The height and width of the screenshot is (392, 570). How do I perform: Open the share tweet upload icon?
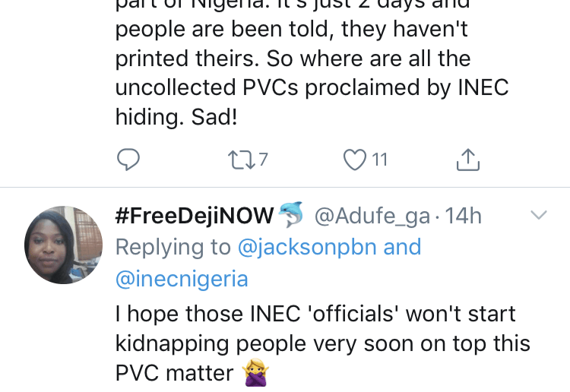pos(468,160)
